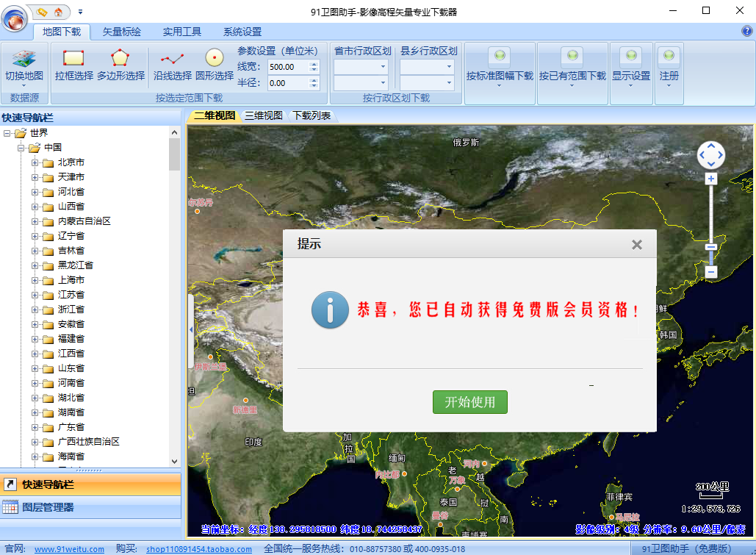Click the green 开始使用 button
Image resolution: width=756 pixels, height=555 pixels.
(x=469, y=402)
